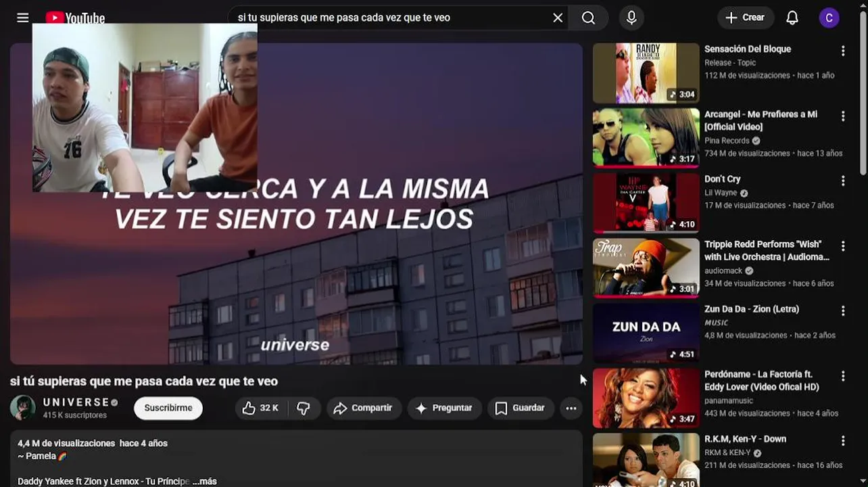
Task: Subscribe with the Suscribirme button
Action: tap(168, 408)
